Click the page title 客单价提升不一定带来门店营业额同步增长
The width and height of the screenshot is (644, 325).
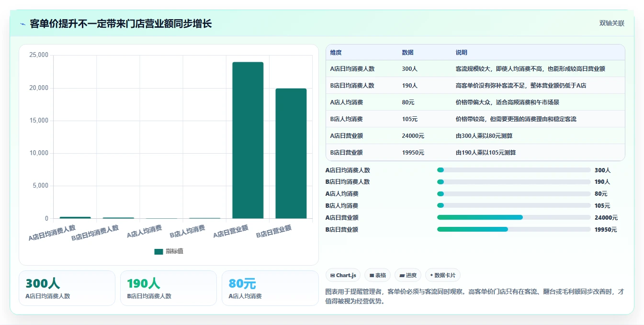(121, 24)
